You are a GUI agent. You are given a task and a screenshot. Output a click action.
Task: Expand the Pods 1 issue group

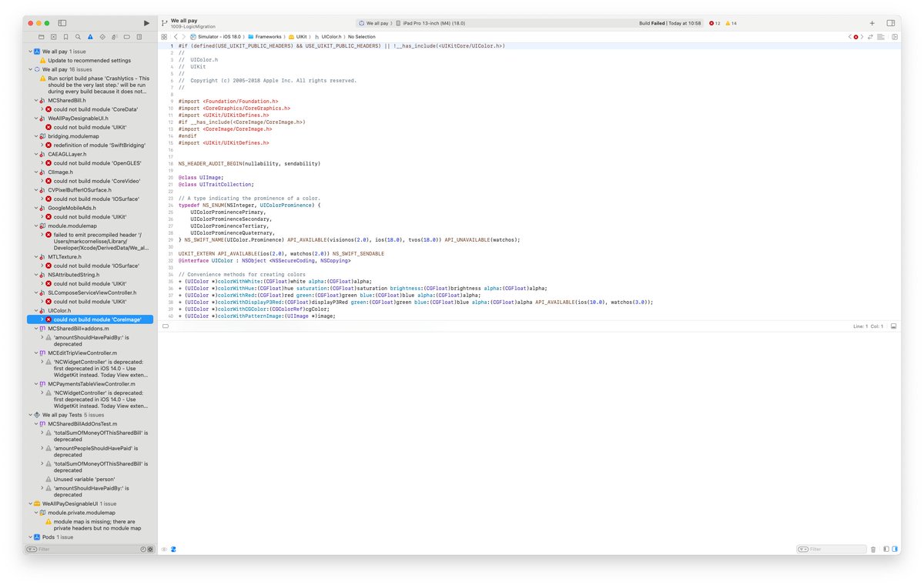tap(30, 537)
